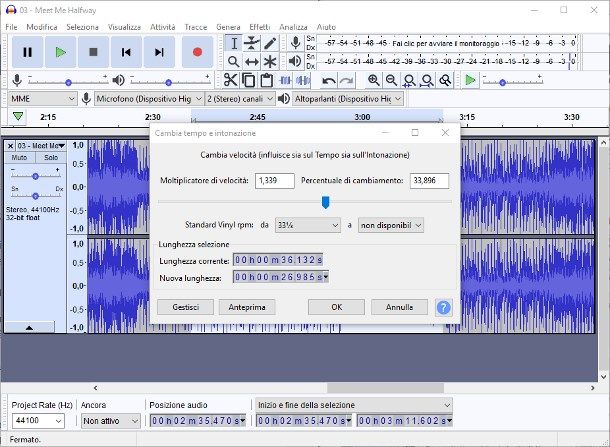Viewport: 610px width, 447px height.
Task: Open the Microfono recording device dropdown
Action: tap(149, 99)
